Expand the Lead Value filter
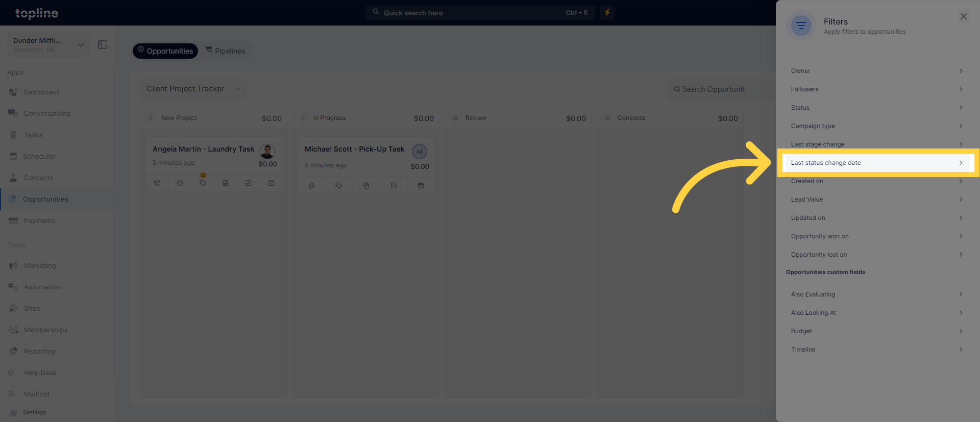This screenshot has height=422, width=980. 877,200
